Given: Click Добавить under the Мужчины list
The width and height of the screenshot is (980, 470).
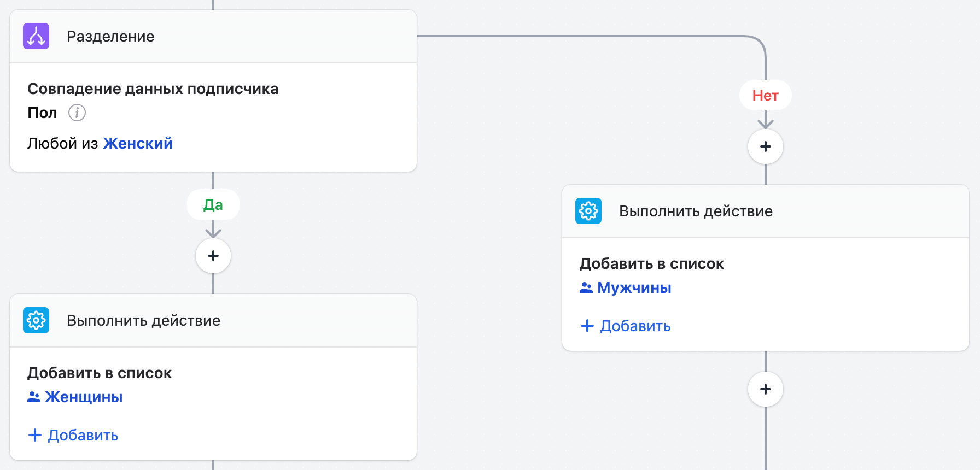Looking at the screenshot, I should [626, 326].
